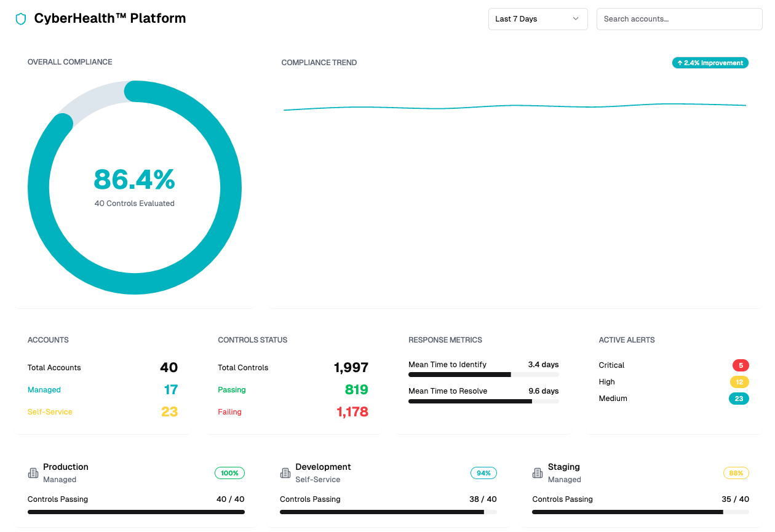The width and height of the screenshot is (775, 532).
Task: Open the Last 7 Days dropdown
Action: coord(537,19)
